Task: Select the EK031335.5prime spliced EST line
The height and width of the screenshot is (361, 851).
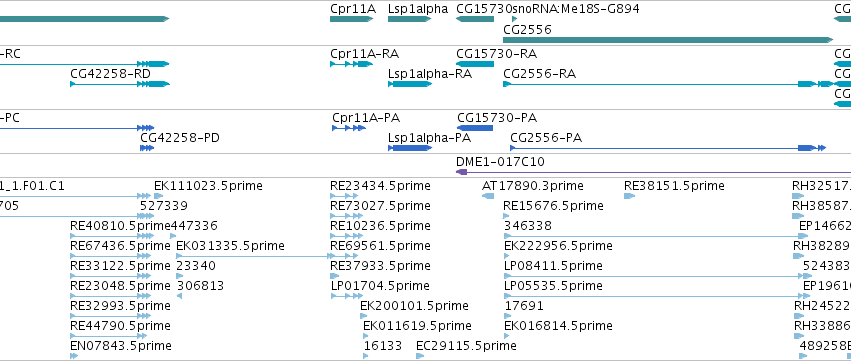Action: coord(255,256)
